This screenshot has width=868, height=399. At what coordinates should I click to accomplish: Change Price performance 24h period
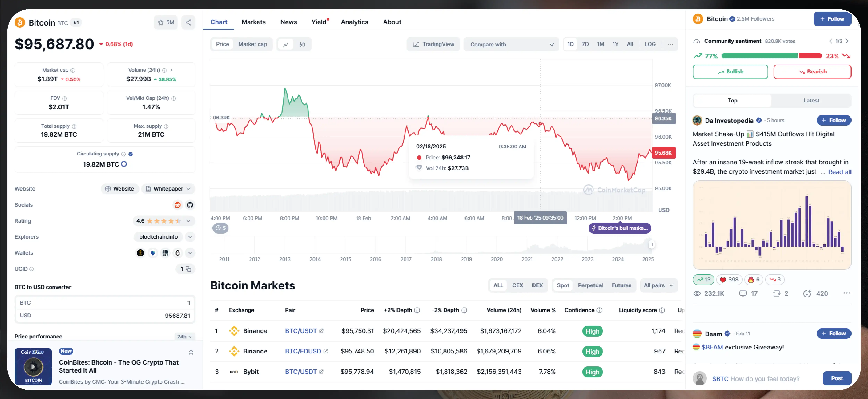pyautogui.click(x=184, y=336)
